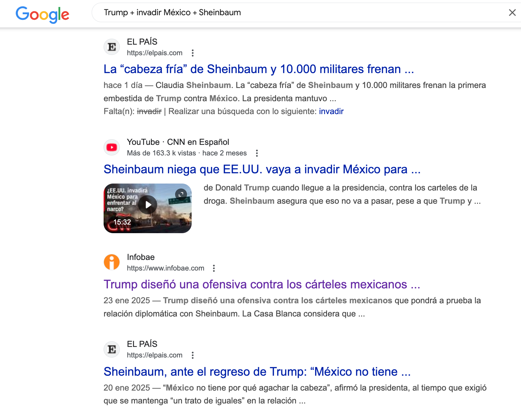Open options menu next to first elpais.com URL

pos(193,53)
